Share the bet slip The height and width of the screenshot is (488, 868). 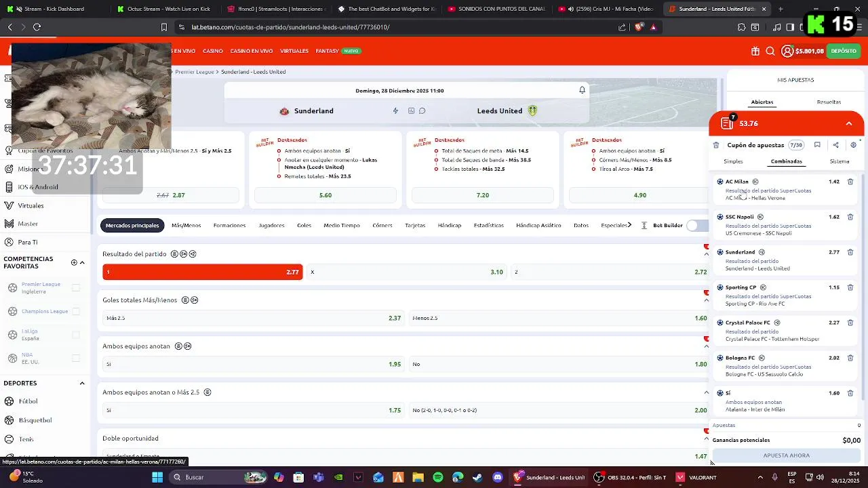coord(835,145)
